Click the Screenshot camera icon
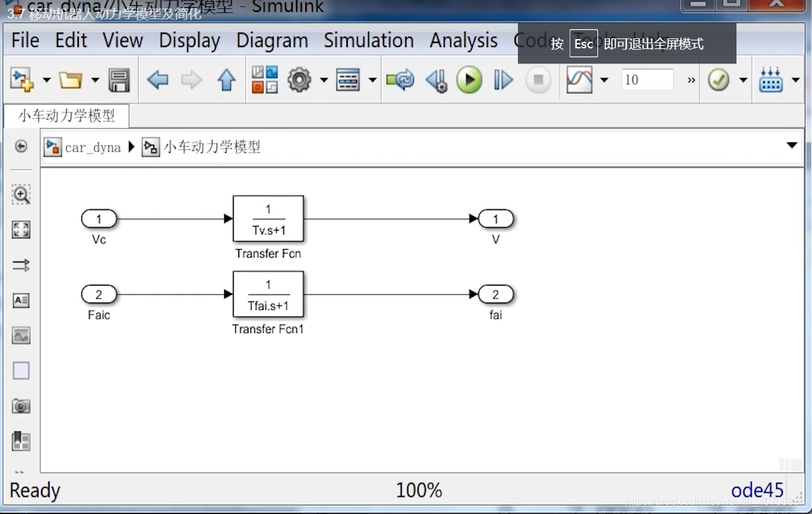The image size is (812, 514). click(x=21, y=406)
